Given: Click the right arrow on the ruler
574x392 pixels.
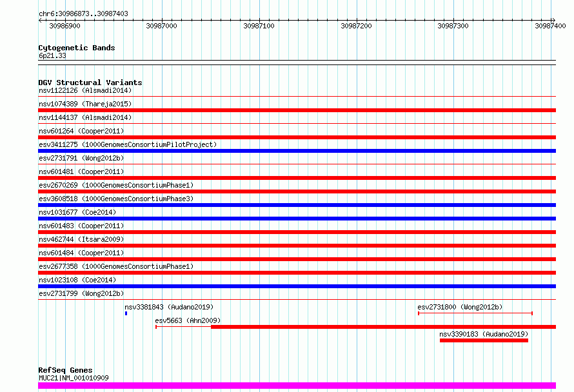Looking at the screenshot, I should [553, 21].
